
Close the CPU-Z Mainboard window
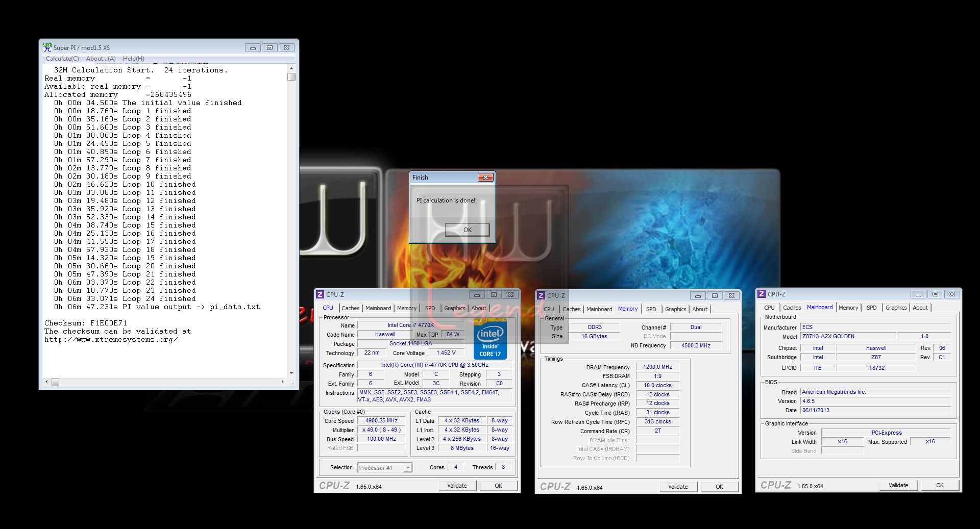click(952, 294)
